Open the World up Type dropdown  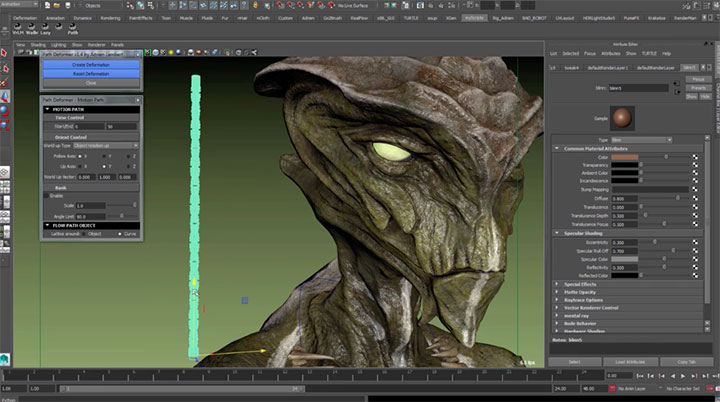(x=106, y=146)
